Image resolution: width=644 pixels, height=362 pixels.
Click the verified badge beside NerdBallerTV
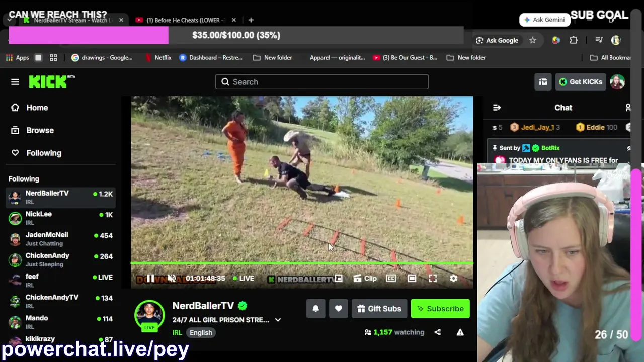tap(243, 306)
